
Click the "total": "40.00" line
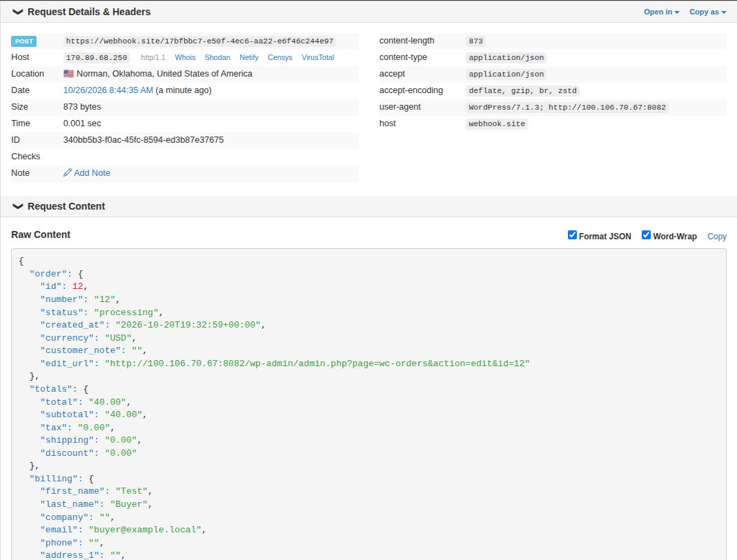(x=85, y=401)
